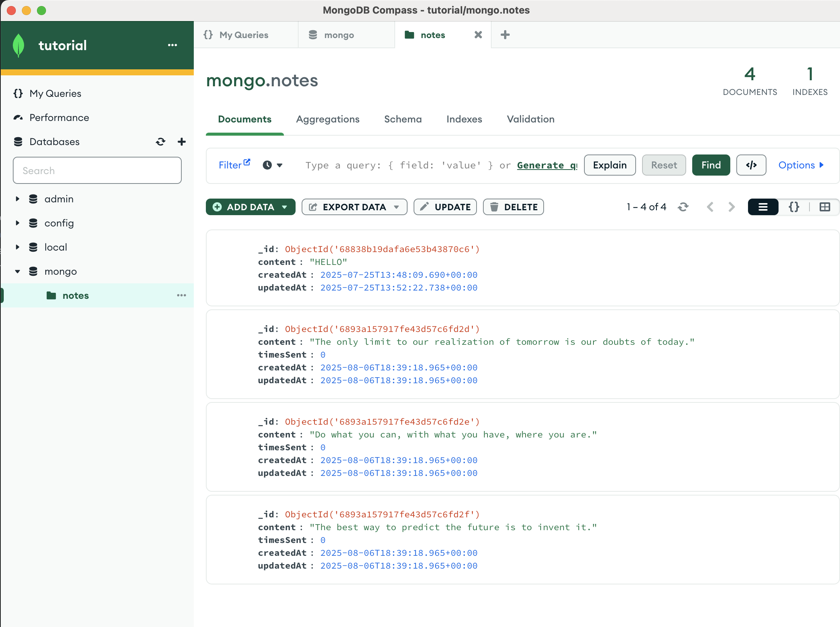Viewport: 840px width, 627px height.
Task: Expand the admin database
Action: click(17, 199)
